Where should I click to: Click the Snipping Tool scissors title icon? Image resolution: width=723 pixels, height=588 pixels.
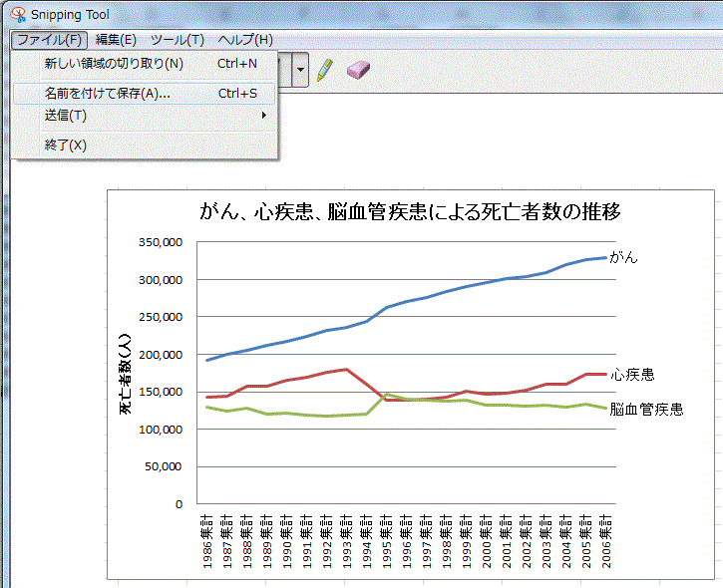point(17,15)
